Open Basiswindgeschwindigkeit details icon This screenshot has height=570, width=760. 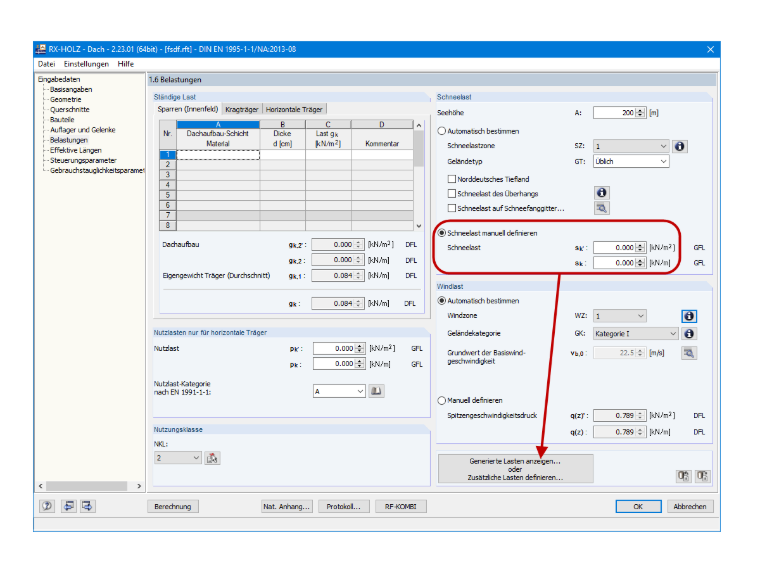pos(689,353)
